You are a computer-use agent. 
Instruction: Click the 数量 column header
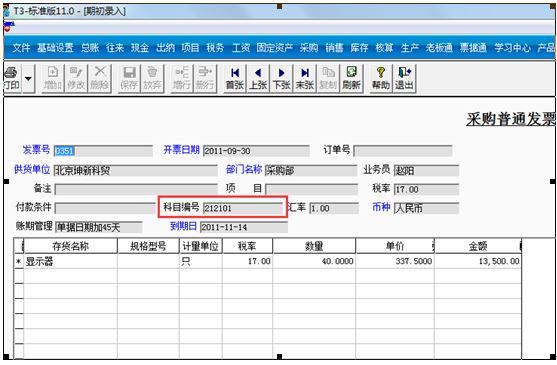(314, 246)
